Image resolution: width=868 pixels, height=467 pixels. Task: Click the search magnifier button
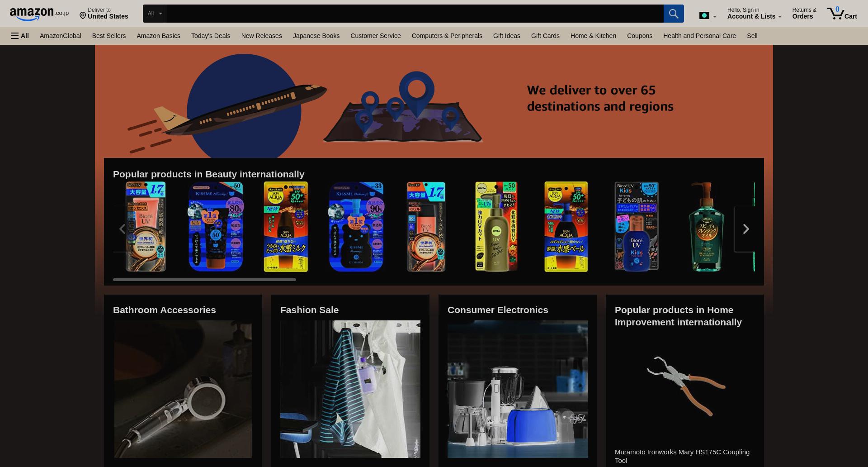point(673,14)
